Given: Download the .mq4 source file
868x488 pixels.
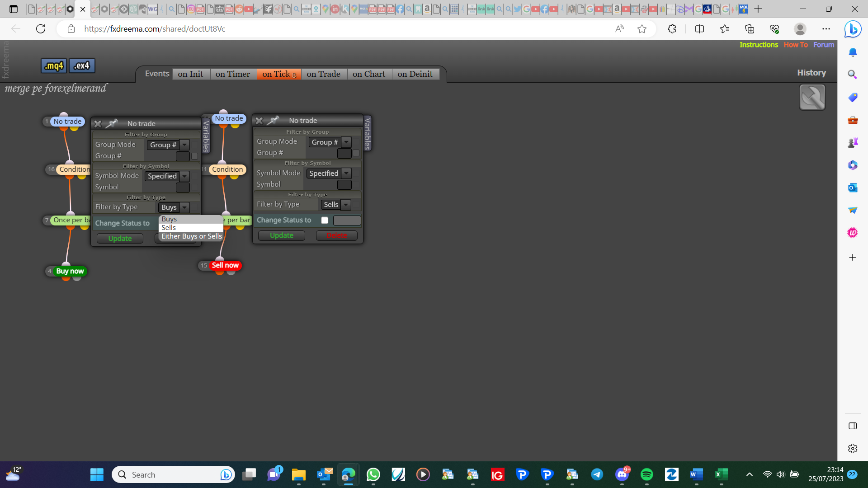Looking at the screenshot, I should click(x=54, y=66).
